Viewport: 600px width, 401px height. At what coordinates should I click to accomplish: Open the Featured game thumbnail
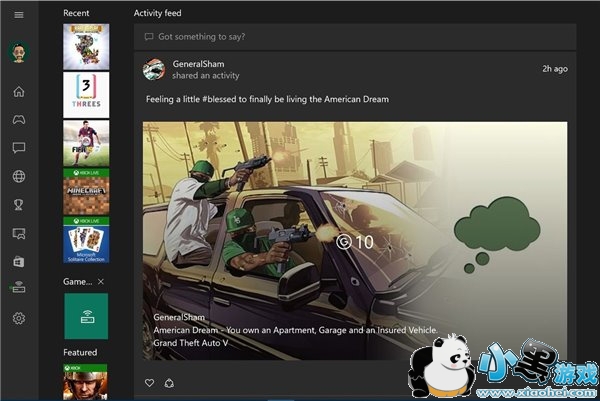[x=85, y=382]
